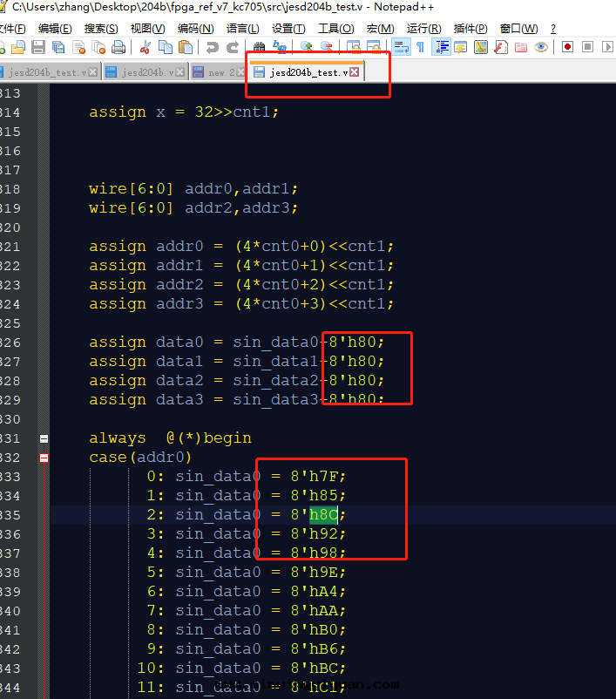
Task: Open Find with the binoculars icon
Action: tap(259, 47)
